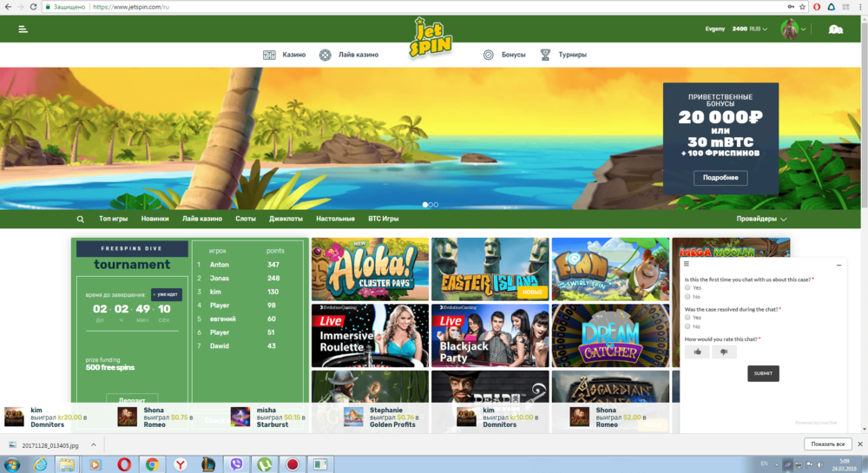Click the trophy icon beside Турниры
The image size is (868, 473).
tap(545, 55)
